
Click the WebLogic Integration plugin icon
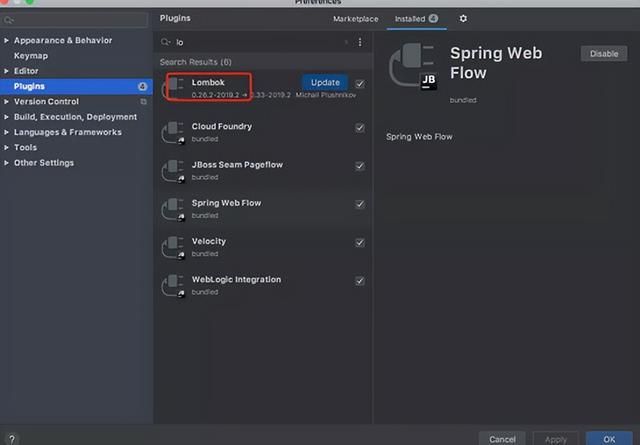click(175, 285)
